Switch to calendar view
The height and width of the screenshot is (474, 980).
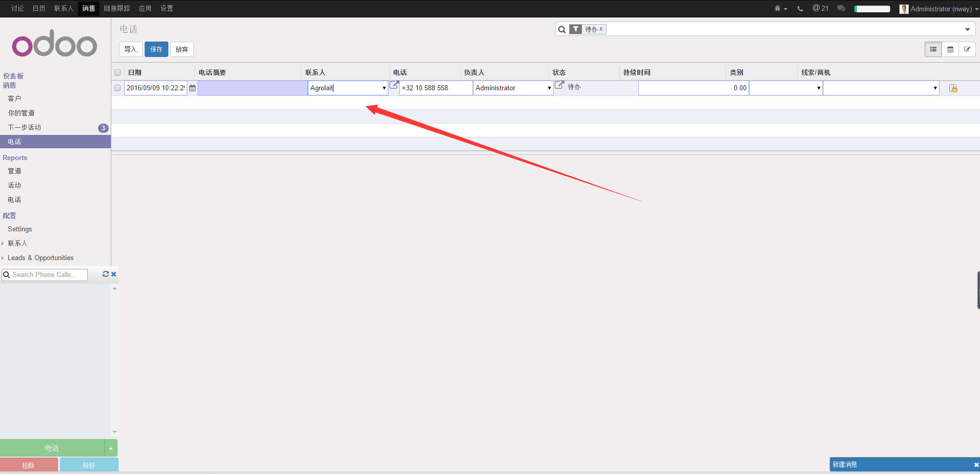[x=950, y=49]
